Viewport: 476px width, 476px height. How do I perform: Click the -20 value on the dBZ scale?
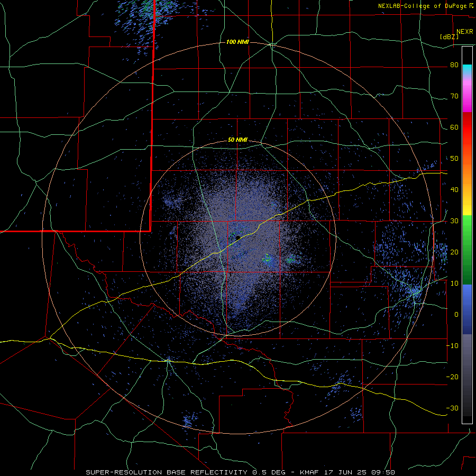452,377
